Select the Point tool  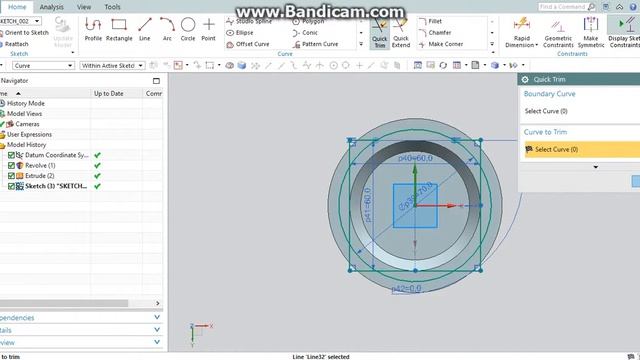pos(209,29)
